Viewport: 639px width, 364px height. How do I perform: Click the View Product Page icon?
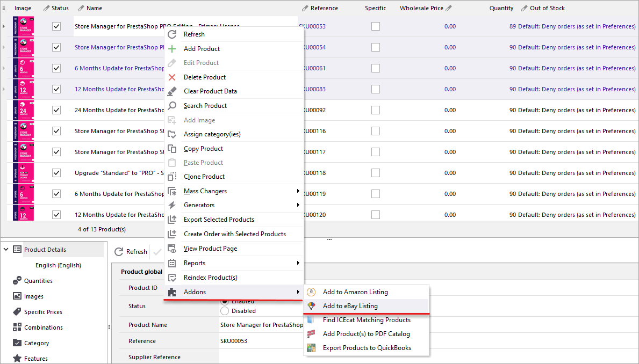tap(172, 249)
